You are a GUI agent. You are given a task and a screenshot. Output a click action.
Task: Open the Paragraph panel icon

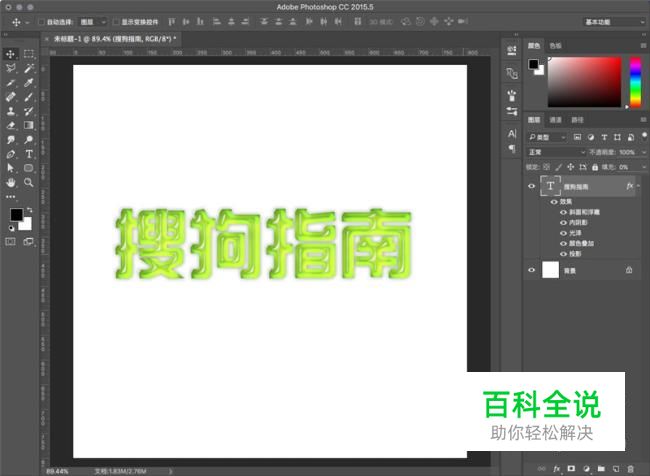click(512, 148)
